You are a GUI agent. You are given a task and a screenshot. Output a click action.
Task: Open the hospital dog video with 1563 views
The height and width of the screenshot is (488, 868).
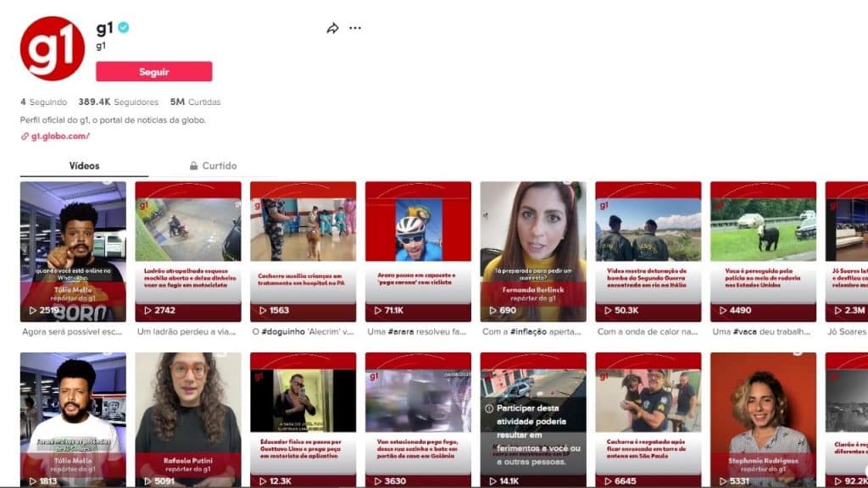tap(303, 251)
